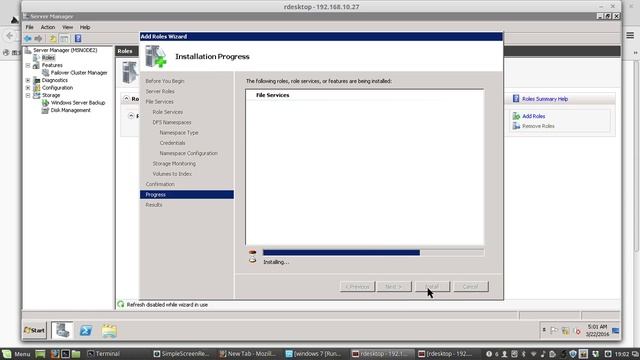
Task: Click the Server Roles wizard step
Action: [160, 91]
